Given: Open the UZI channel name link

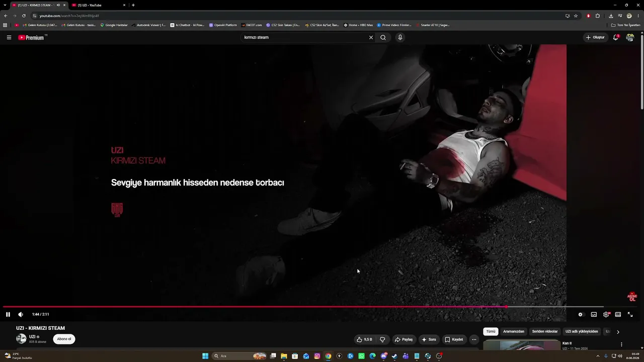Looking at the screenshot, I should coord(32,337).
